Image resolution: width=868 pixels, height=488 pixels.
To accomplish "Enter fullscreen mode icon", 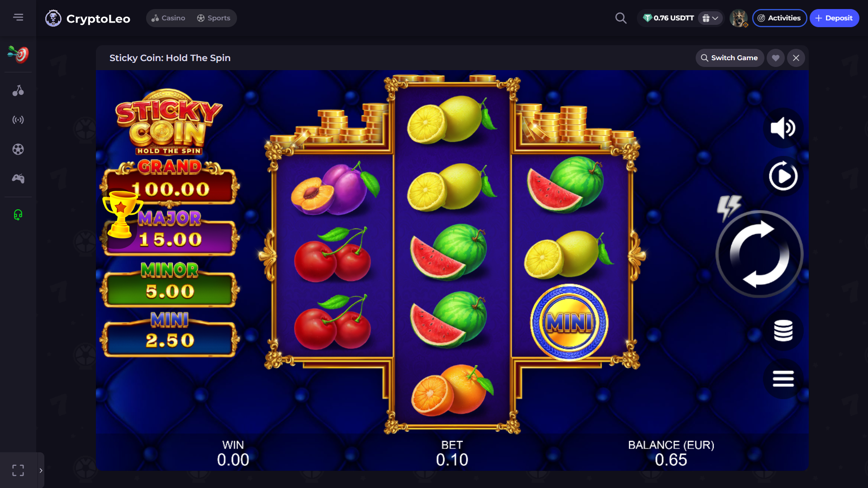I will tap(18, 470).
